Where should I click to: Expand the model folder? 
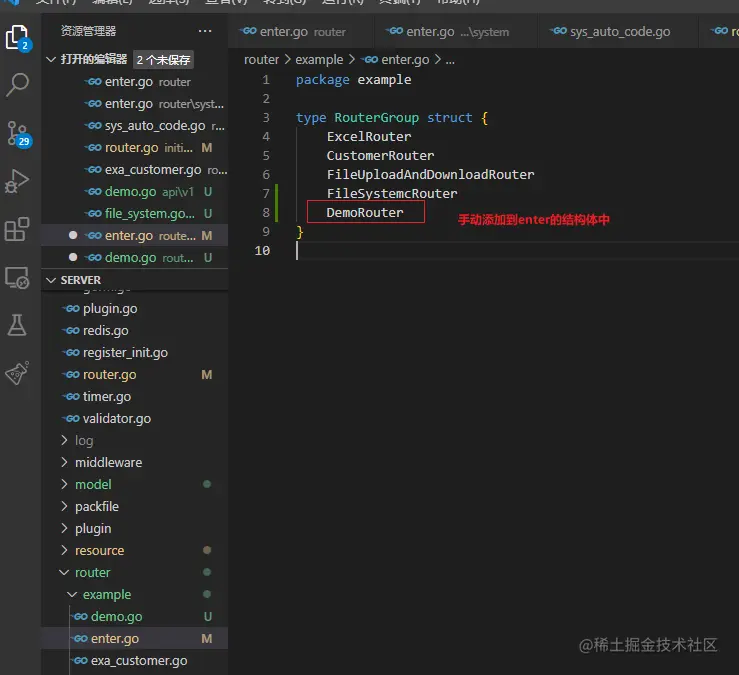pos(65,484)
